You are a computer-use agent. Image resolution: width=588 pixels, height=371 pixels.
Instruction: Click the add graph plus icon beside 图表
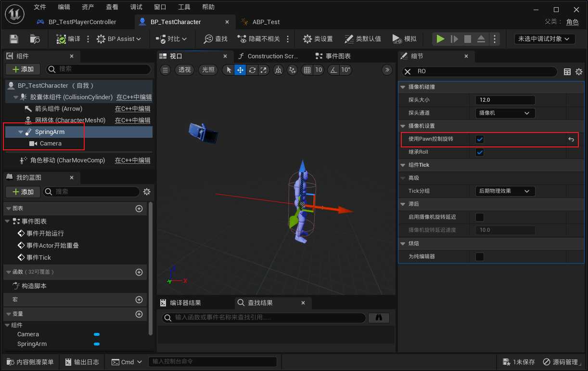click(139, 209)
